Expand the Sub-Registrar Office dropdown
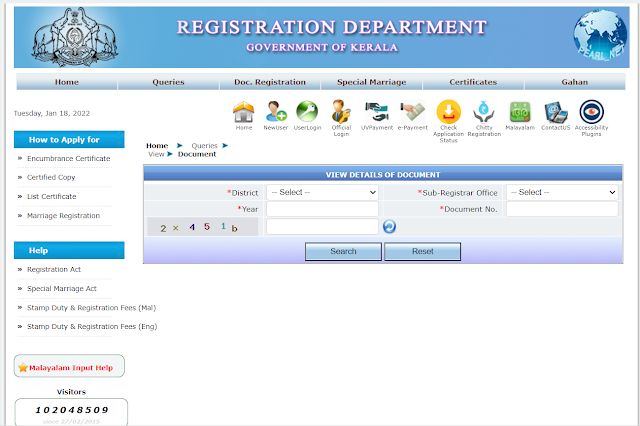 point(561,192)
